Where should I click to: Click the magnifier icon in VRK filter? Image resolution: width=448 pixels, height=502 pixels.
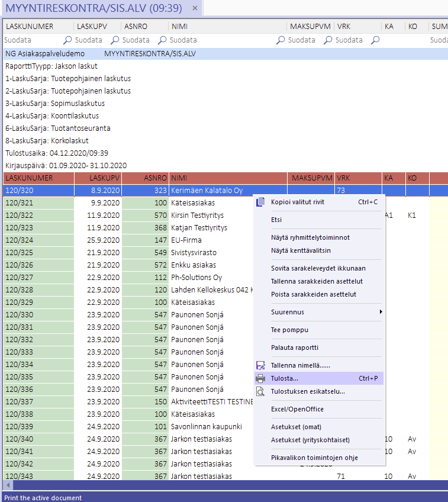pos(375,40)
